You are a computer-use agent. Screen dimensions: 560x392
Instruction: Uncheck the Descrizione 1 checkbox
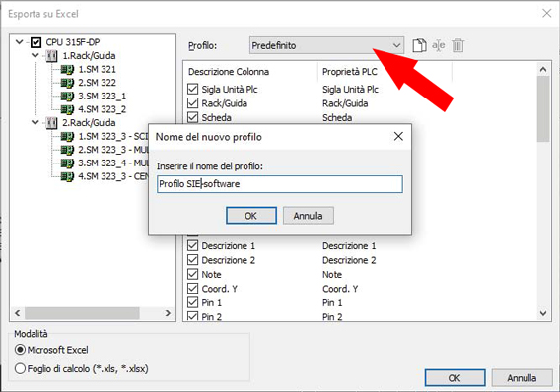[193, 245]
